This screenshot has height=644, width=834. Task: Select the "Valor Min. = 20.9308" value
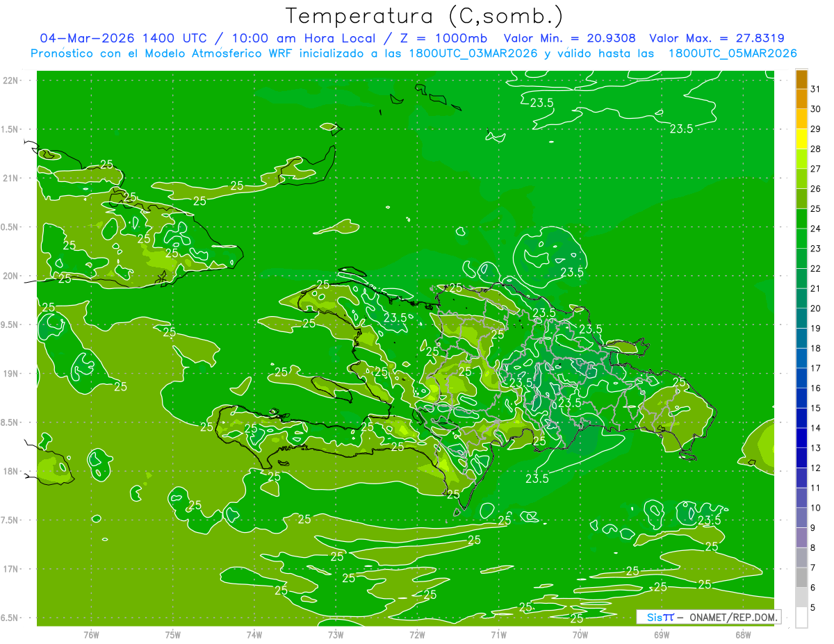coord(569,38)
